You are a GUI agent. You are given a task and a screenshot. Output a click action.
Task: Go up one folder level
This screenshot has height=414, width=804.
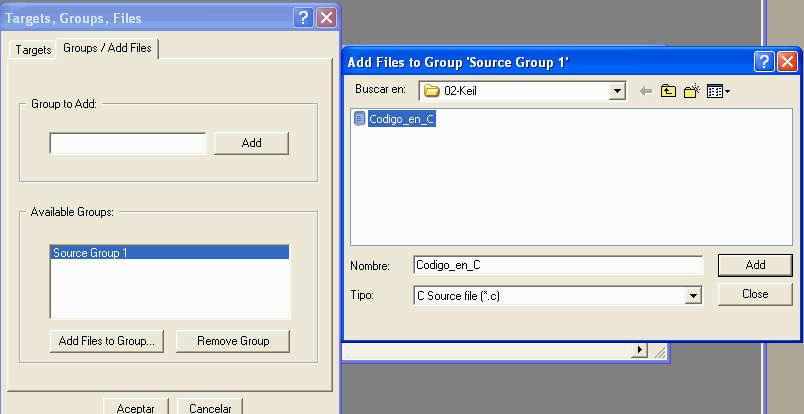tap(668, 91)
